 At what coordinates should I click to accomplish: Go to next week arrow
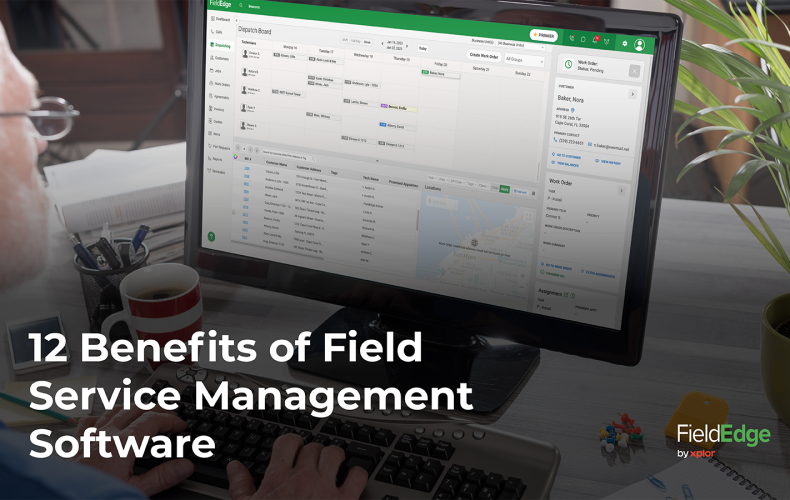tap(407, 46)
